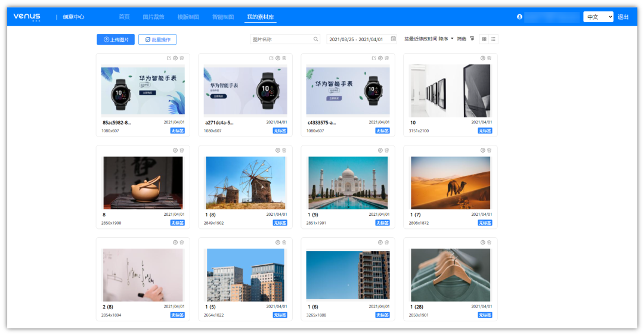The image size is (644, 335).
Task: Click the circular action icon on image 10 card
Action: tap(483, 58)
